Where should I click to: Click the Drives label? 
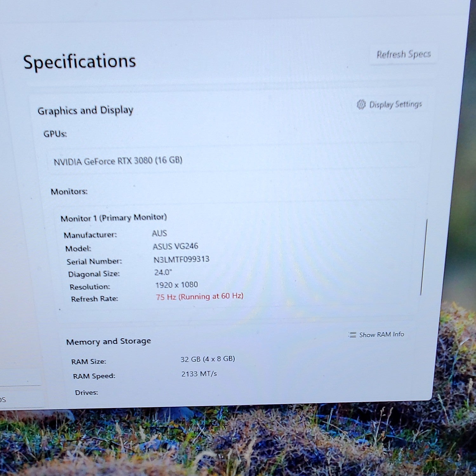click(86, 393)
